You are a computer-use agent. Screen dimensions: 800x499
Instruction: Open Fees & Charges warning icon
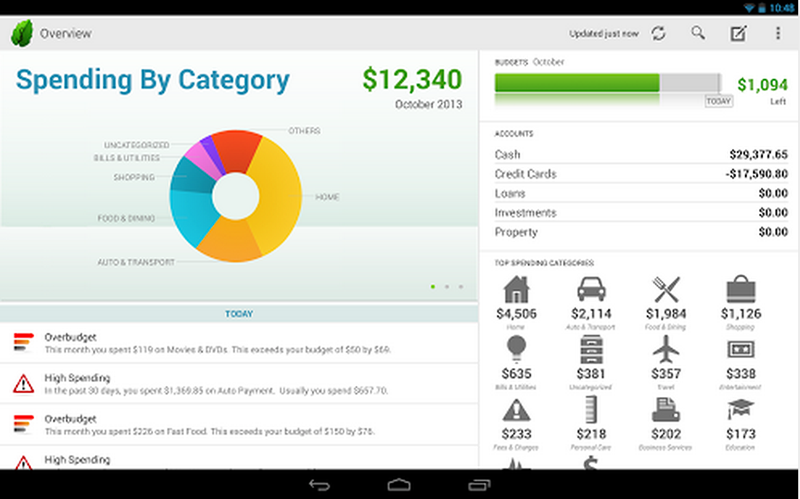click(x=516, y=410)
